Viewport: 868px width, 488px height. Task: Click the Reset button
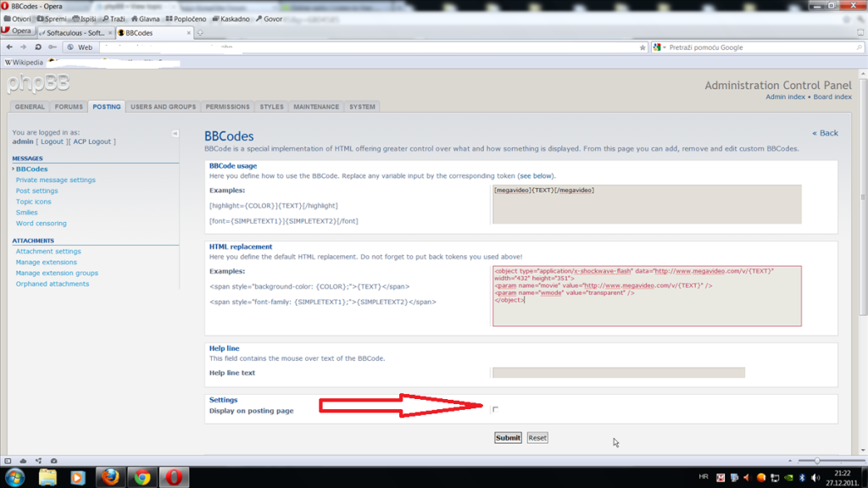click(537, 438)
